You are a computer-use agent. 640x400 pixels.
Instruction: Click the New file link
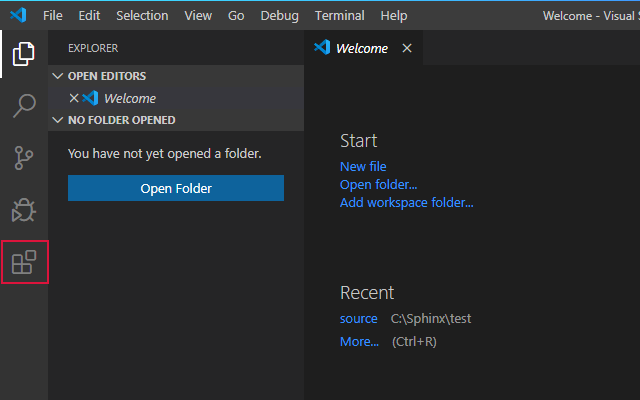(363, 167)
